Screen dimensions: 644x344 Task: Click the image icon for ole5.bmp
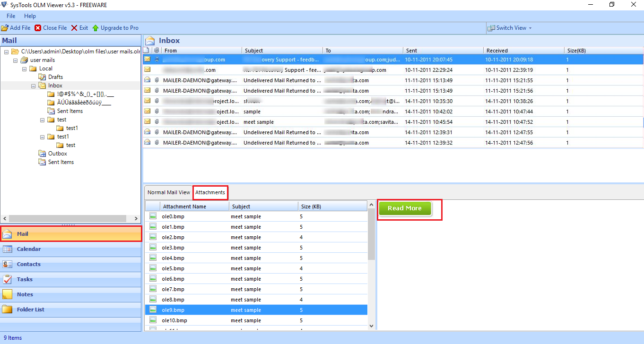tap(153, 268)
